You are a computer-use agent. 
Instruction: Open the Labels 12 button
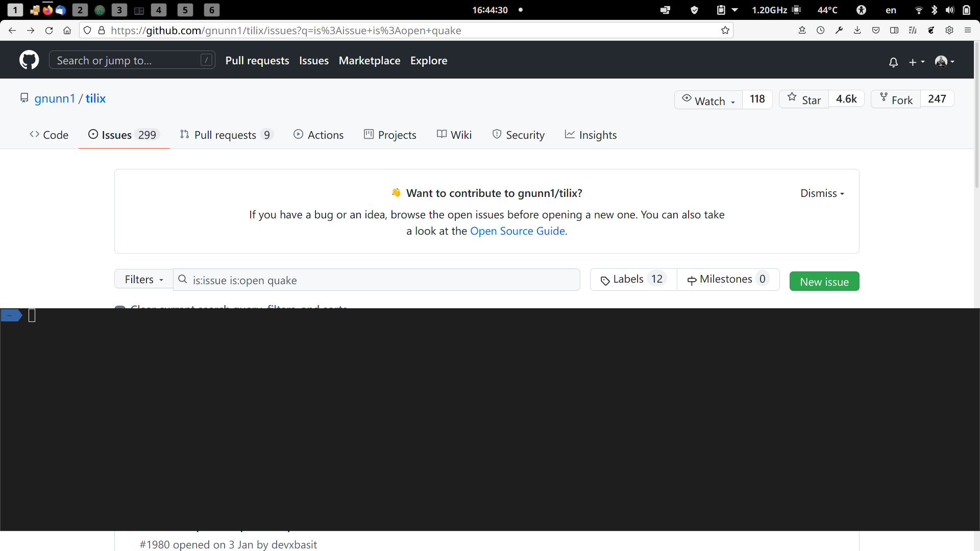pos(633,280)
